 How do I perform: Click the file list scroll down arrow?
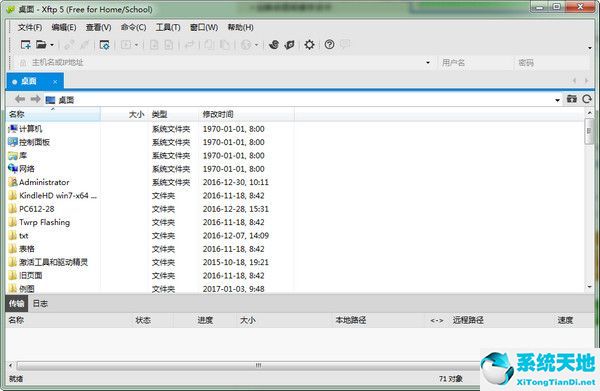tap(589, 287)
